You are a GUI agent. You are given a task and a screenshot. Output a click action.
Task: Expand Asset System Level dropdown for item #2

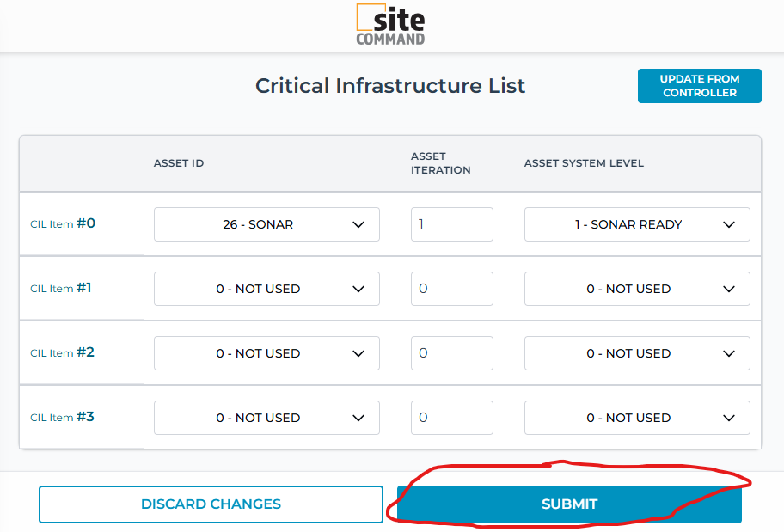637,353
